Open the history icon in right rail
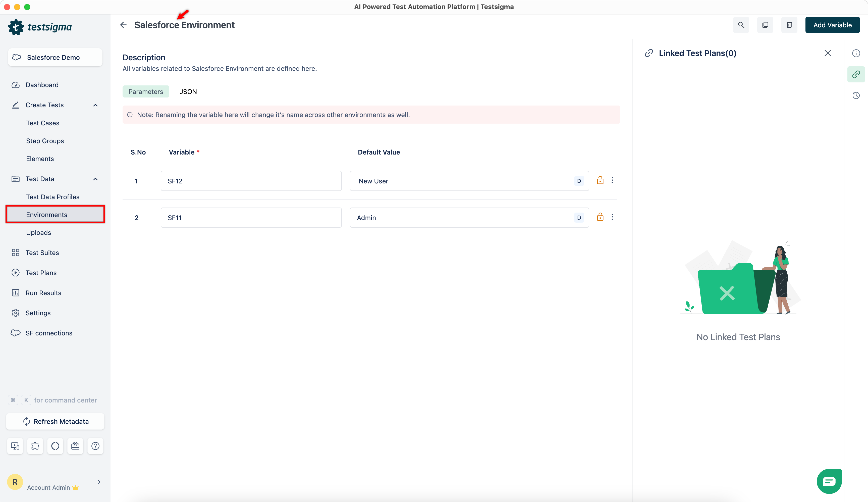 pyautogui.click(x=856, y=95)
